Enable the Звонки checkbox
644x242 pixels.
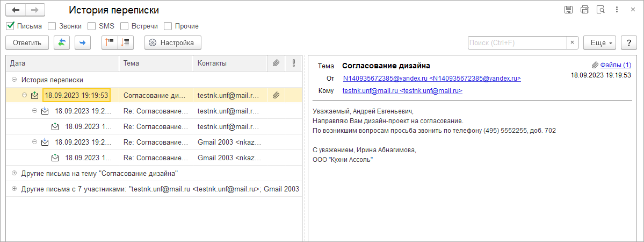[x=52, y=26]
